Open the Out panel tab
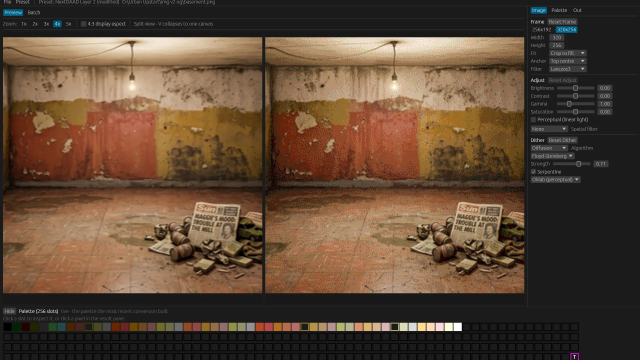640x360 pixels. click(x=577, y=10)
